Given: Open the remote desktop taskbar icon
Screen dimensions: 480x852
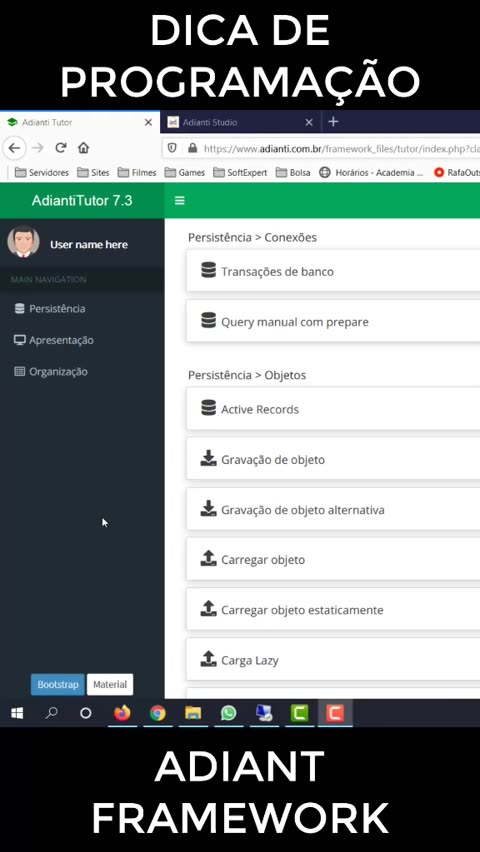Looking at the screenshot, I should 264,713.
